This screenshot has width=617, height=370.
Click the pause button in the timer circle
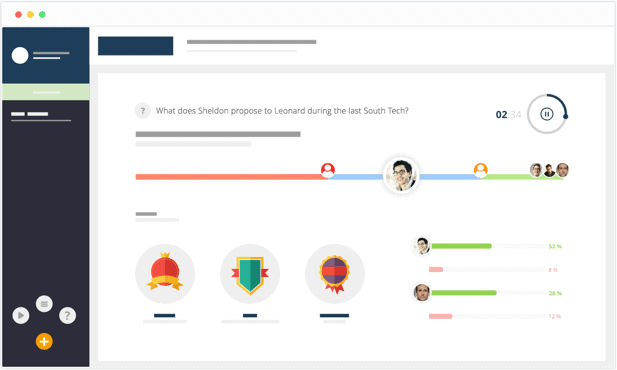pos(546,114)
